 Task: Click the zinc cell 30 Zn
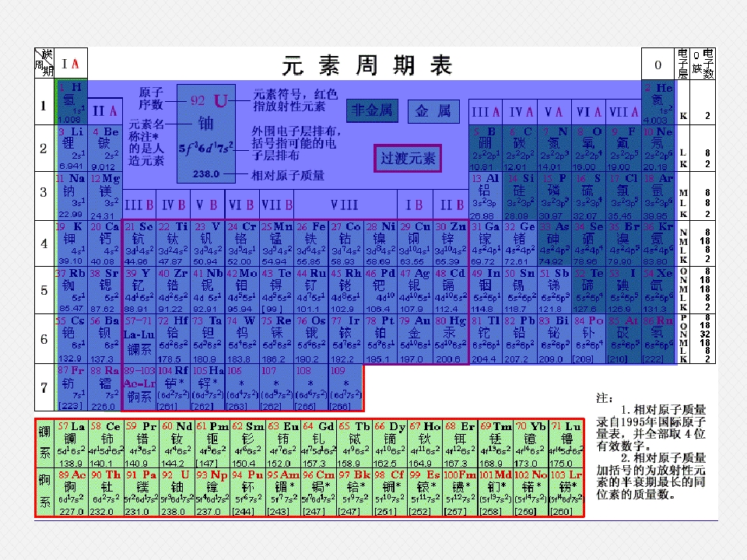[451, 243]
